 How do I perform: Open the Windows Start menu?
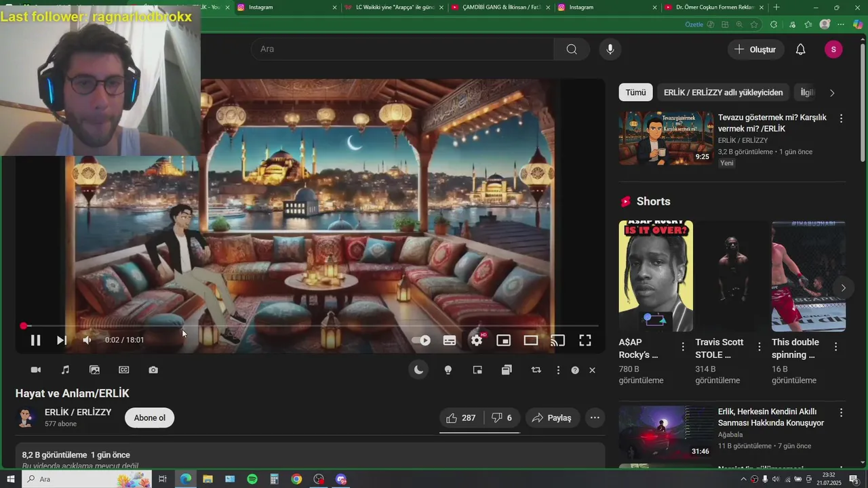coord(10,479)
